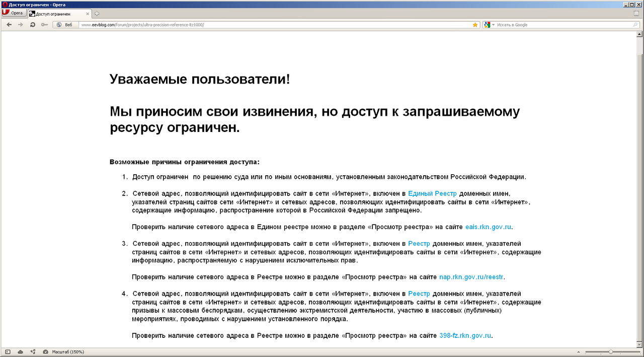Click the «Искать в Google» search field
This screenshot has height=357, width=644.
click(561, 25)
